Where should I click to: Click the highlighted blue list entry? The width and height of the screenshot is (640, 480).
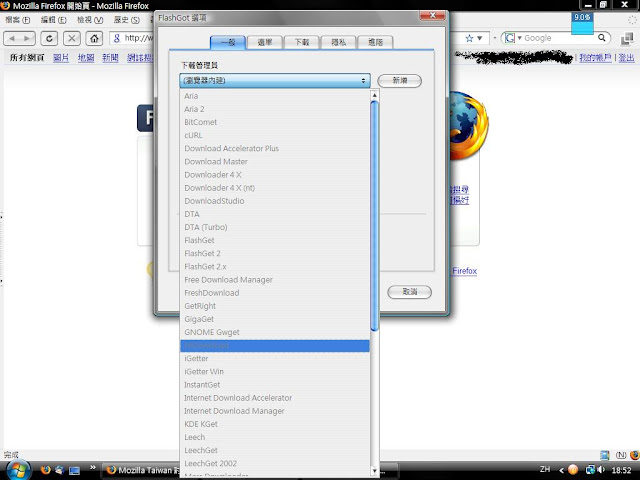click(x=275, y=345)
